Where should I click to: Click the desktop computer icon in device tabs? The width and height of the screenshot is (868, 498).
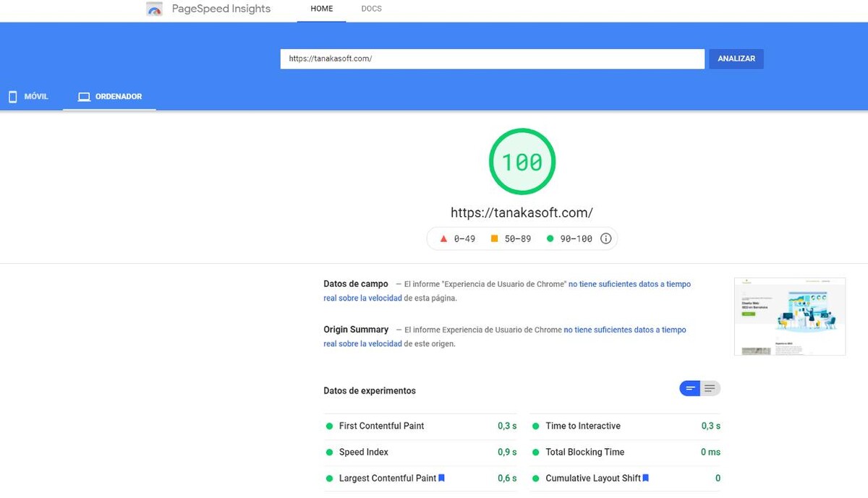[84, 97]
